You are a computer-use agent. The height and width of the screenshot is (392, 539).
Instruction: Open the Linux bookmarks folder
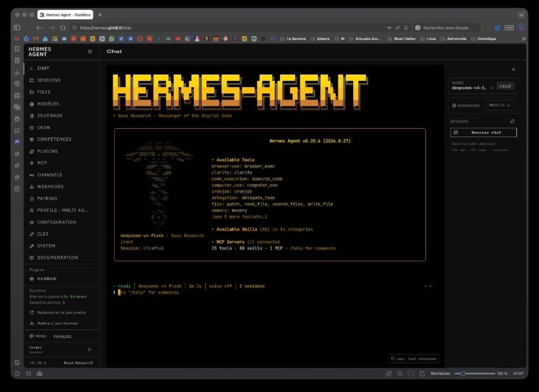428,39
